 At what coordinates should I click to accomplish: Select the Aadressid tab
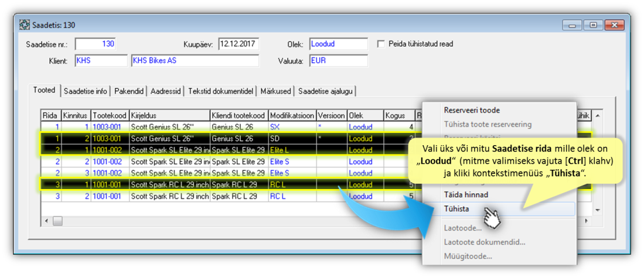point(165,91)
